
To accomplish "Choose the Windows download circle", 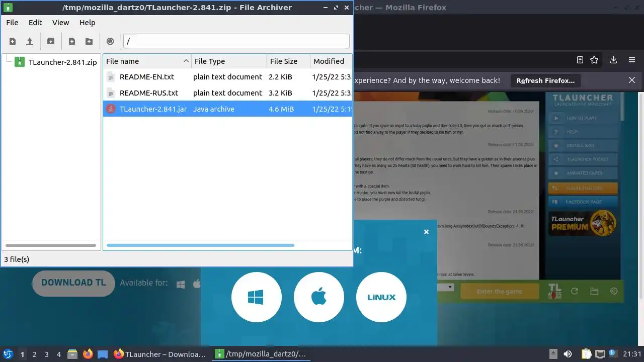I will point(257,297).
